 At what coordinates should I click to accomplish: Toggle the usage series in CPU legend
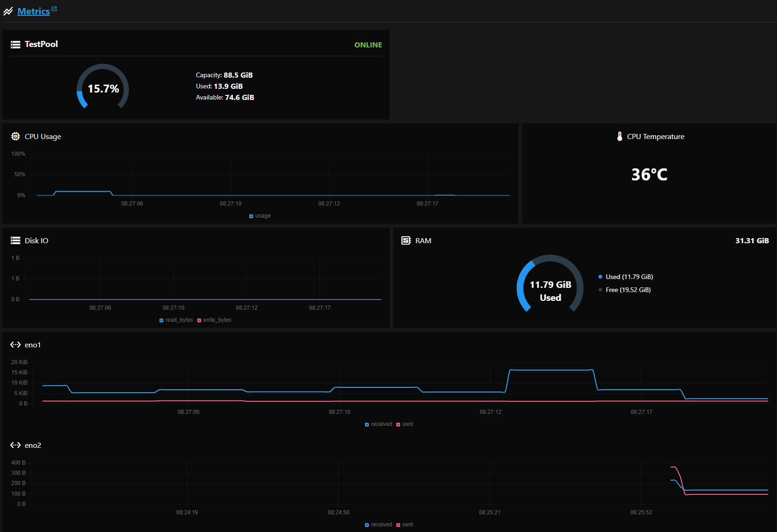tap(260, 216)
